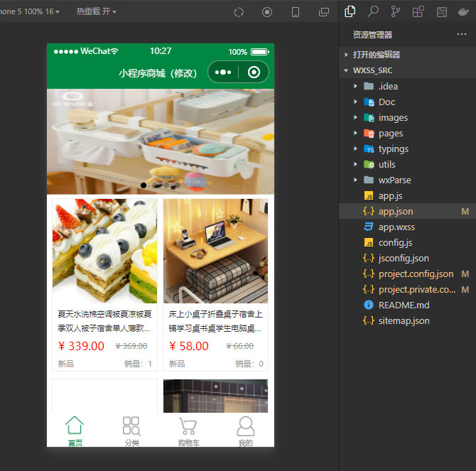Tap the 我的 profile tab icon
This screenshot has width=476, height=471.
[246, 426]
